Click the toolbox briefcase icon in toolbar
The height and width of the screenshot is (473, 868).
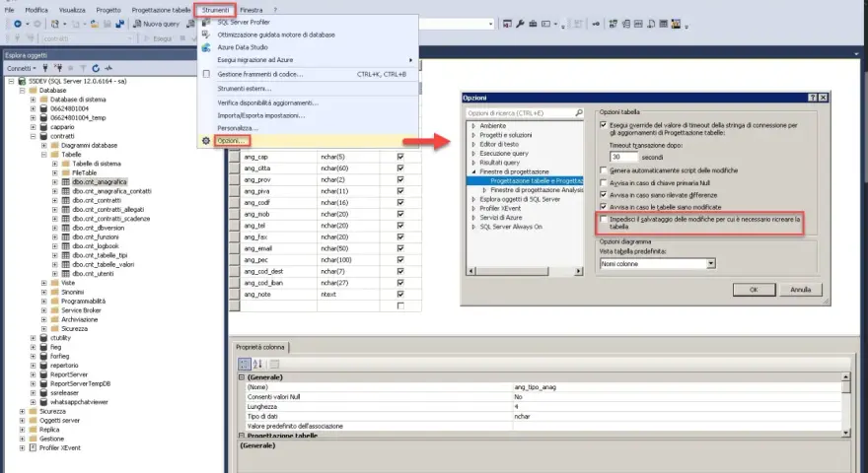coord(533,24)
